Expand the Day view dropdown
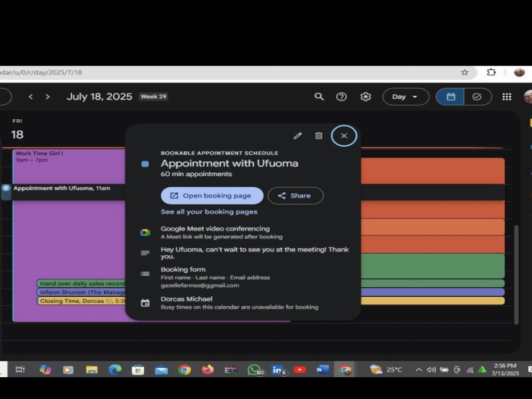 coord(406,97)
